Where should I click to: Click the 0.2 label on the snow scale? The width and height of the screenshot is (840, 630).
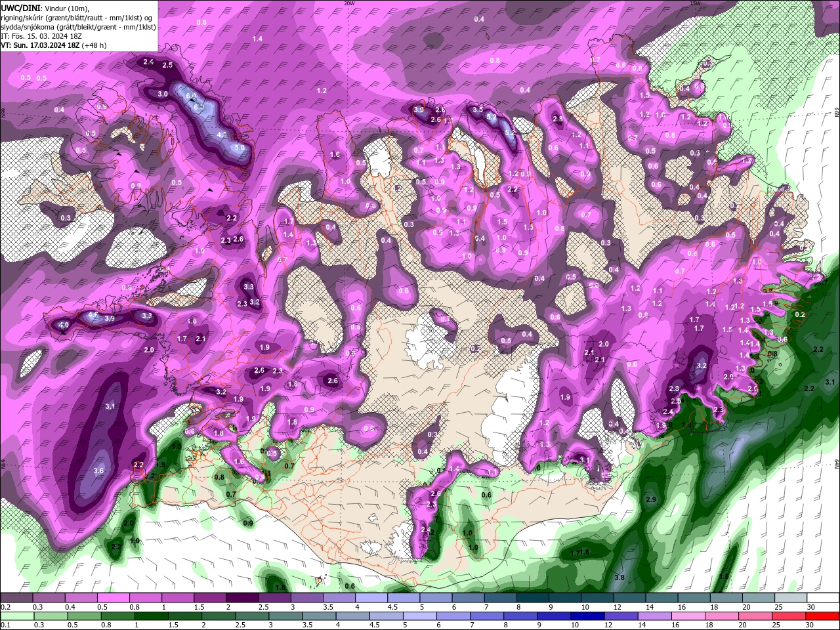[6, 607]
